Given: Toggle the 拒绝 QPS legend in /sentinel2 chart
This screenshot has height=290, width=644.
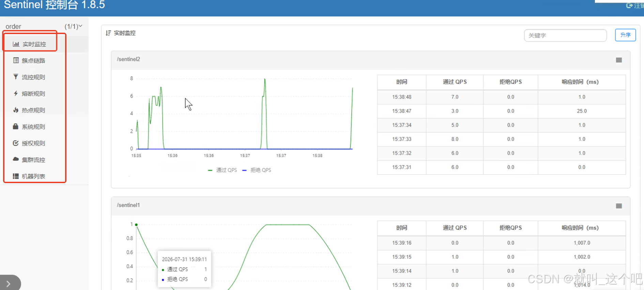Looking at the screenshot, I should 257,170.
